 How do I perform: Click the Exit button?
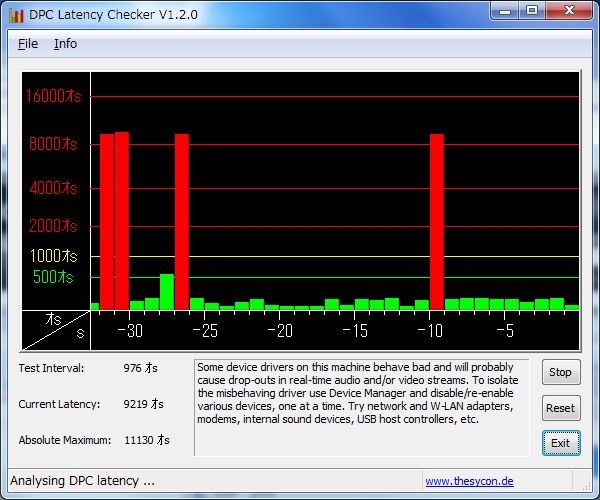561,443
